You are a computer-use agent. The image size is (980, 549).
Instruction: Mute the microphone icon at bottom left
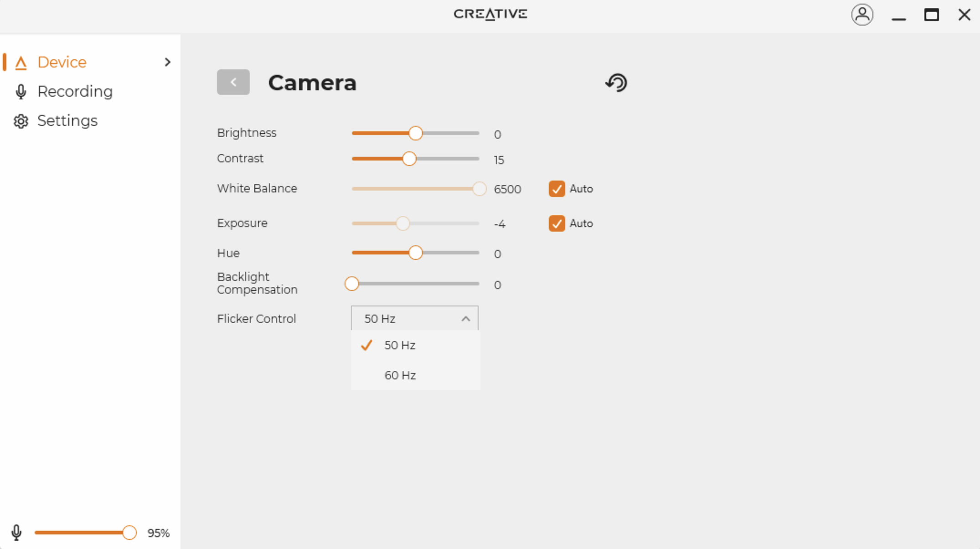[x=16, y=533]
